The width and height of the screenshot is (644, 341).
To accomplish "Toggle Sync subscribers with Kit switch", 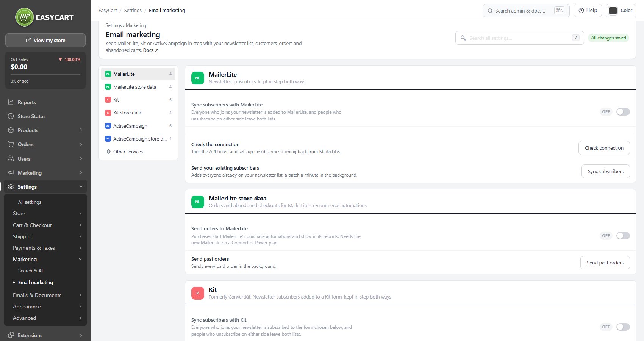I will tap(623, 327).
